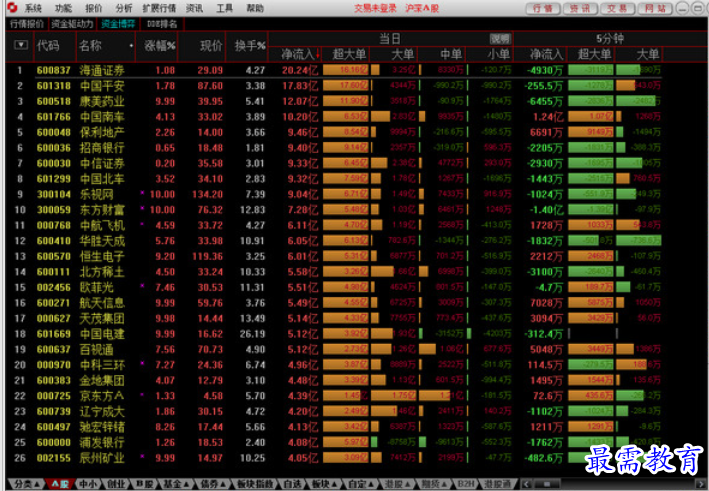The width and height of the screenshot is (709, 491).
Task: Switch to the 资金驱动力 tab
Action: tap(72, 24)
